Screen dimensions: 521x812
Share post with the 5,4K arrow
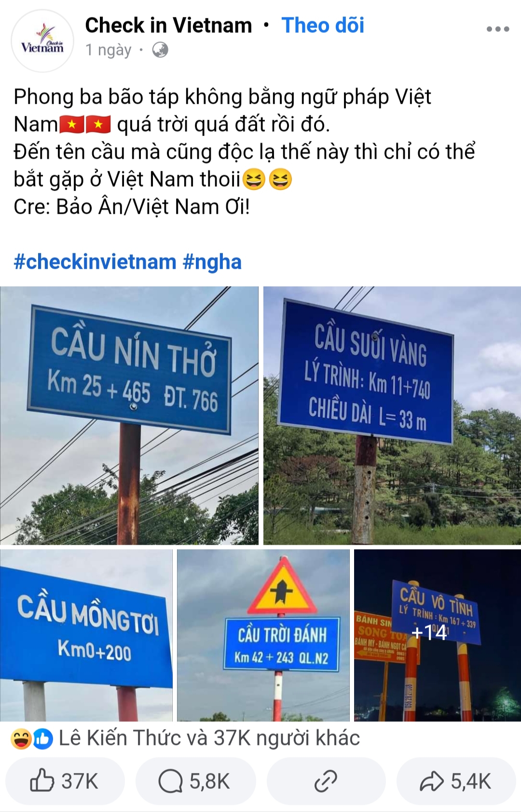coord(456,781)
